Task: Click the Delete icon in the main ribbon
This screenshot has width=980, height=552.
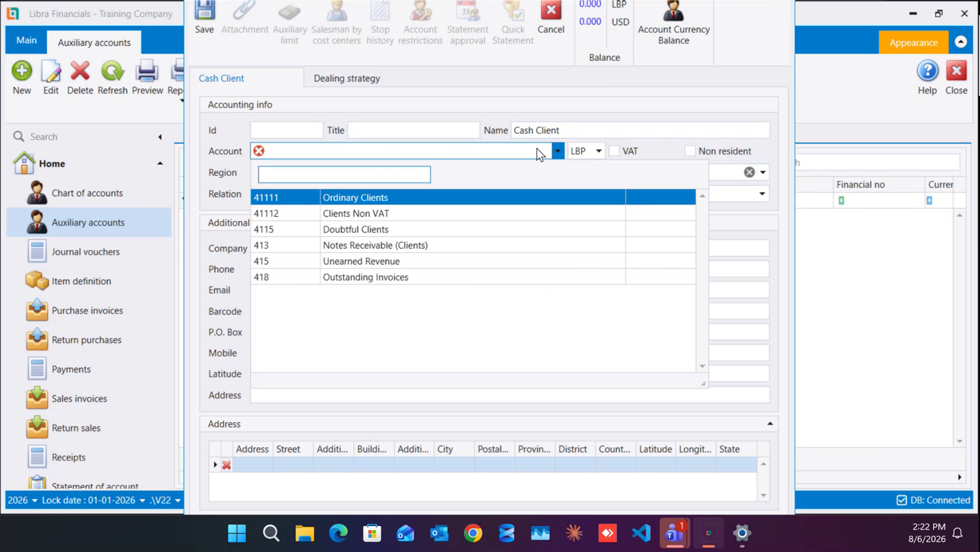Action: tap(80, 71)
